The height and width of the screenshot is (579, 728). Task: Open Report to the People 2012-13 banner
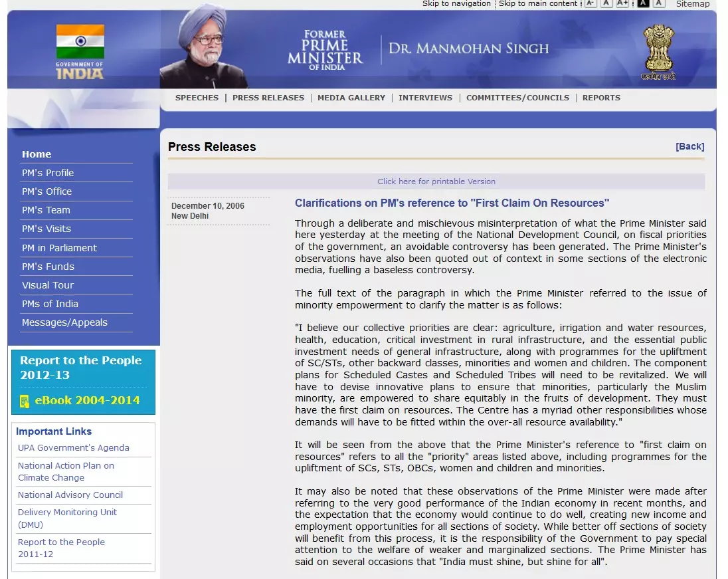pyautogui.click(x=81, y=368)
